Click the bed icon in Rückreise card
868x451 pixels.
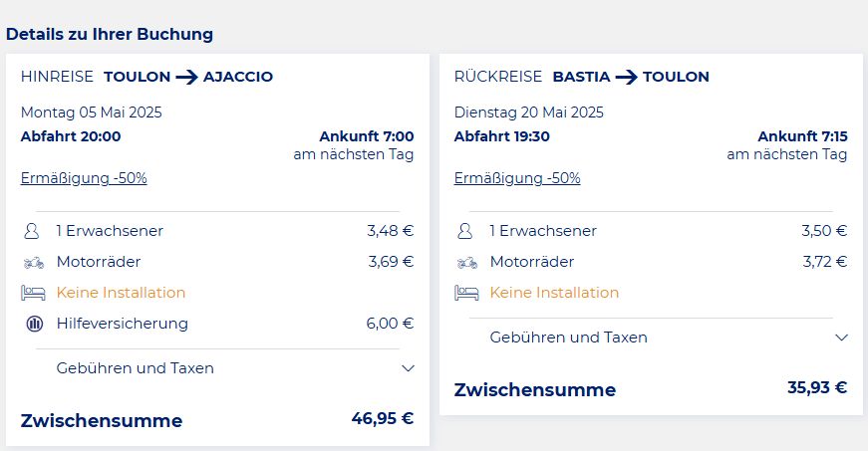tap(466, 293)
